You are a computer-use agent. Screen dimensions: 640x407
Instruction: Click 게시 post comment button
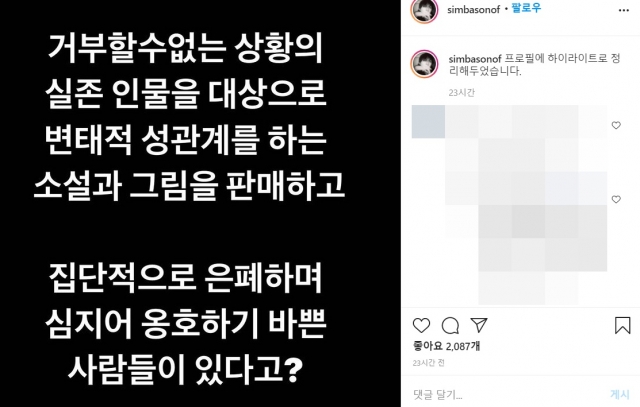coord(620,394)
